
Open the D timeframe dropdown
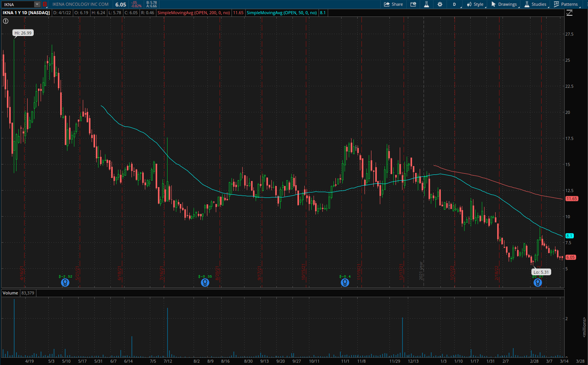click(x=454, y=4)
